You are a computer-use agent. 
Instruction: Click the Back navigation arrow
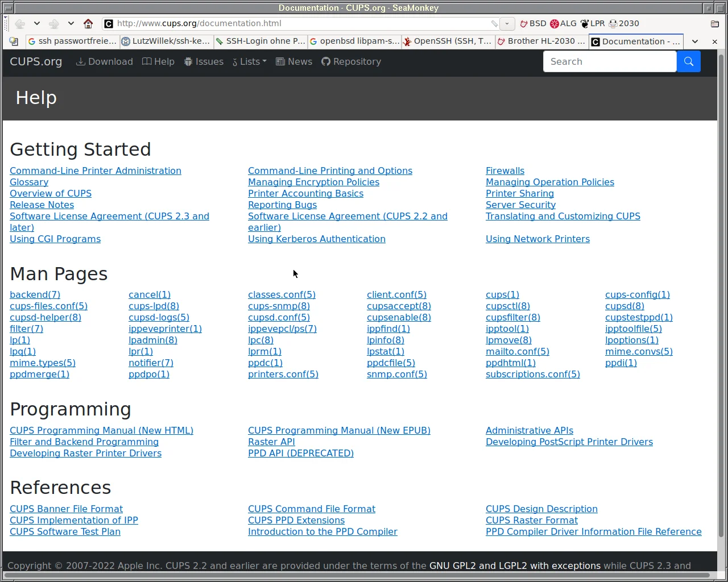coord(20,23)
